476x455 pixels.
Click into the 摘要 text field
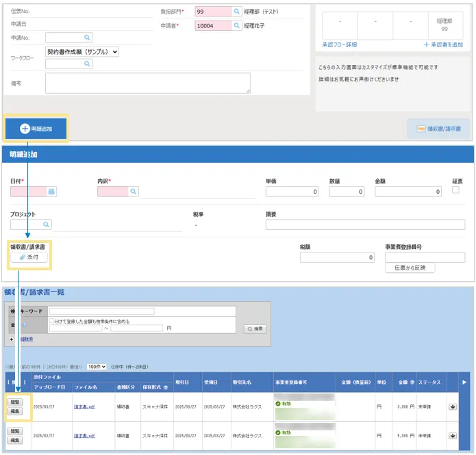(x=365, y=224)
